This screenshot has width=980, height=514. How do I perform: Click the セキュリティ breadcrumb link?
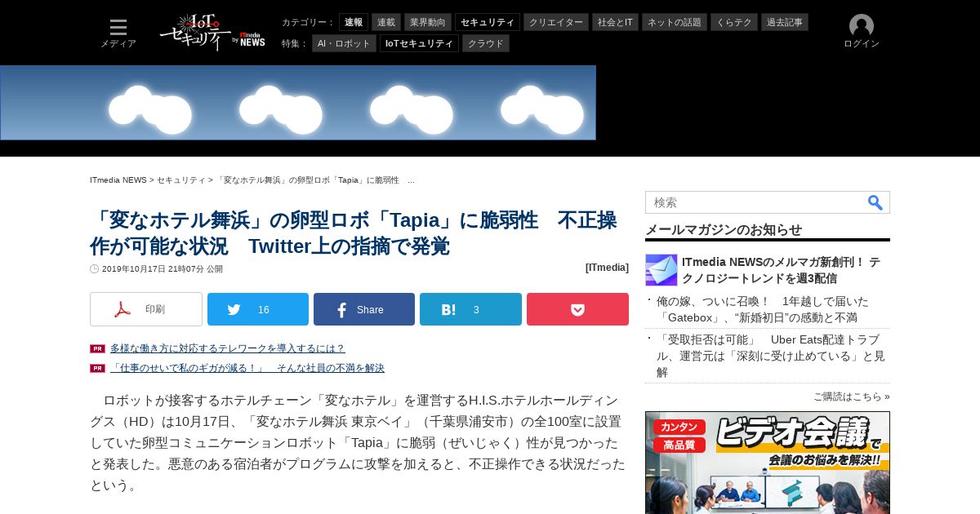181,179
